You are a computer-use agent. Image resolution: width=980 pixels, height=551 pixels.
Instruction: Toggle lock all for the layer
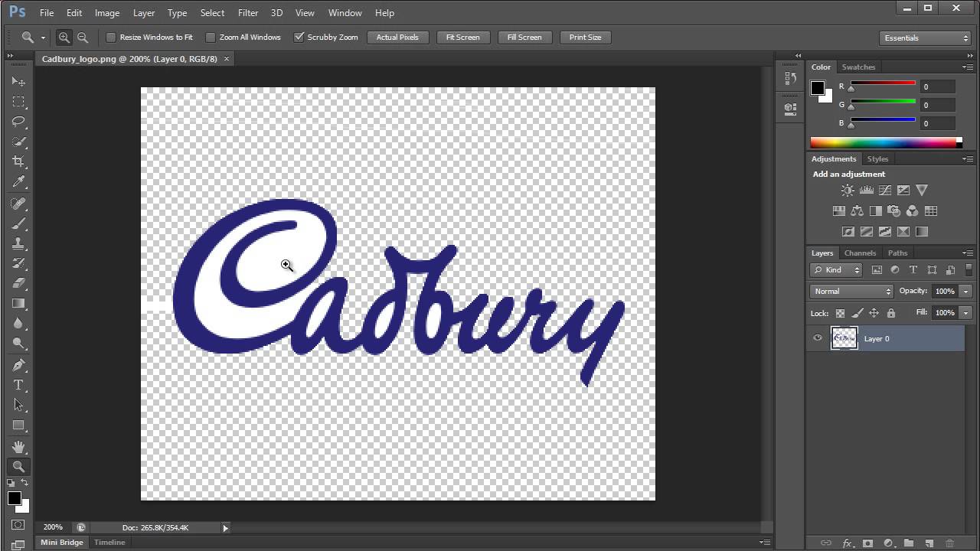tap(890, 313)
